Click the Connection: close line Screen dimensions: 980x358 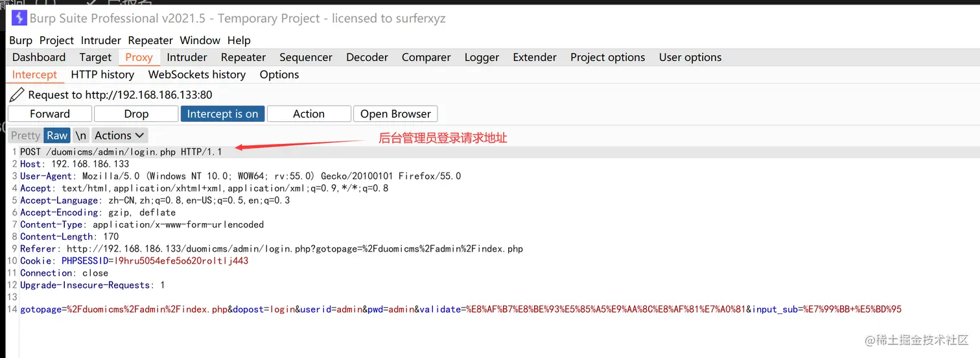point(64,273)
